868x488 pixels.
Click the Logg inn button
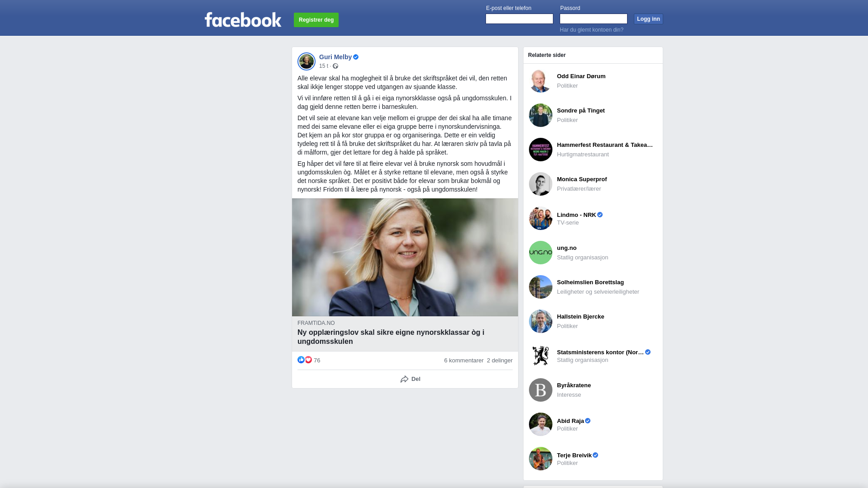648,19
